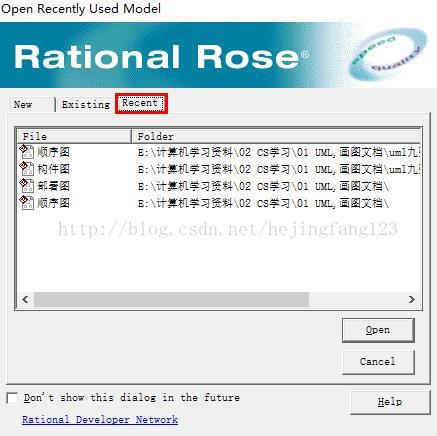Switch to the New tab
The height and width of the screenshot is (436, 437).
[31, 105]
